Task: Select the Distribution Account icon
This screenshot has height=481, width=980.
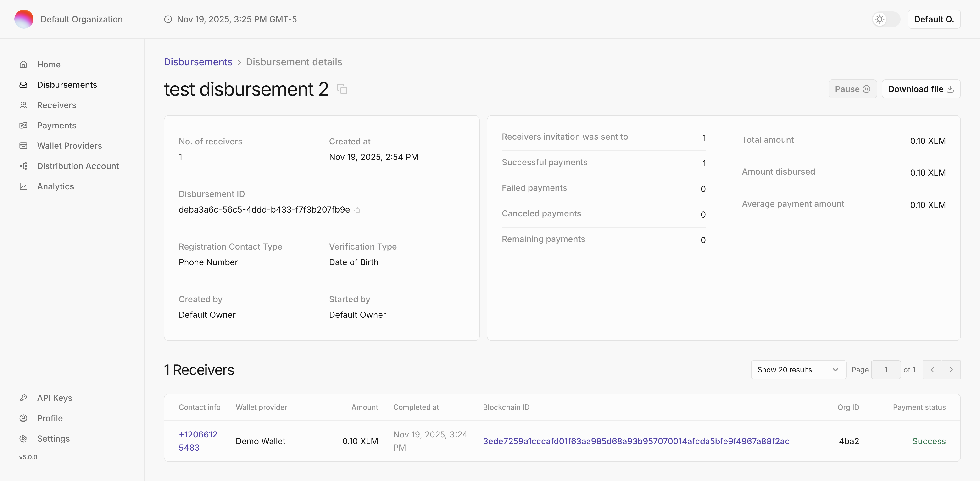Action: 24,166
